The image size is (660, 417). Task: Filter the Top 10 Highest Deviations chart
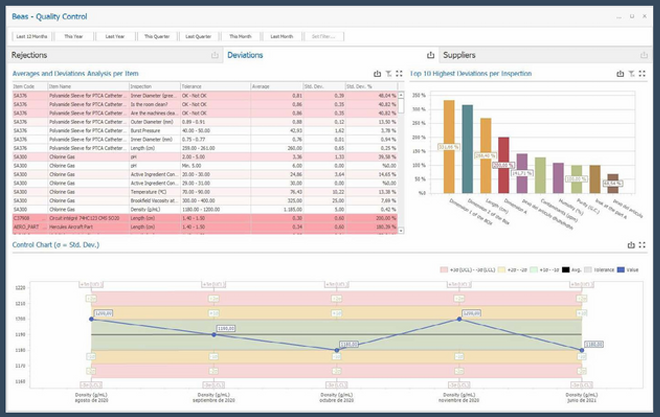point(629,73)
